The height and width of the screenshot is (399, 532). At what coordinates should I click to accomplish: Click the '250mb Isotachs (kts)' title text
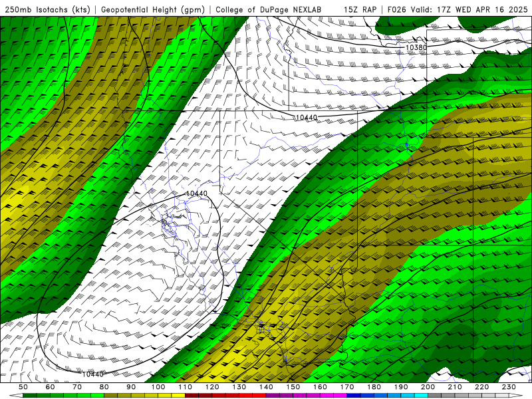[x=47, y=9]
